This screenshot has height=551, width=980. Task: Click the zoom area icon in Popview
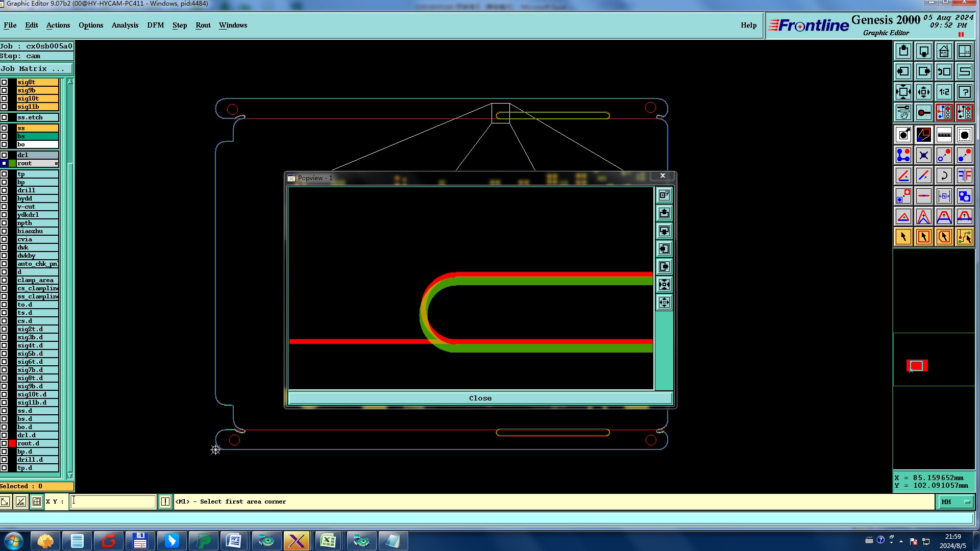(x=664, y=195)
